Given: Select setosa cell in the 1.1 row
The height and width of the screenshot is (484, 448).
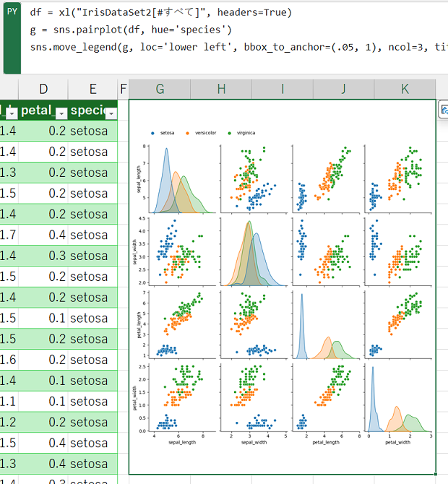Looking at the screenshot, I should (x=93, y=401).
